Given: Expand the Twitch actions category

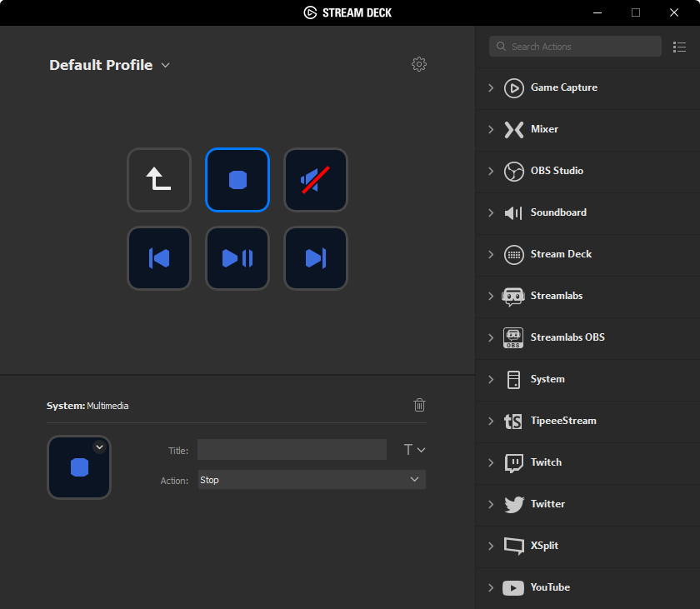Looking at the screenshot, I should click(546, 462).
